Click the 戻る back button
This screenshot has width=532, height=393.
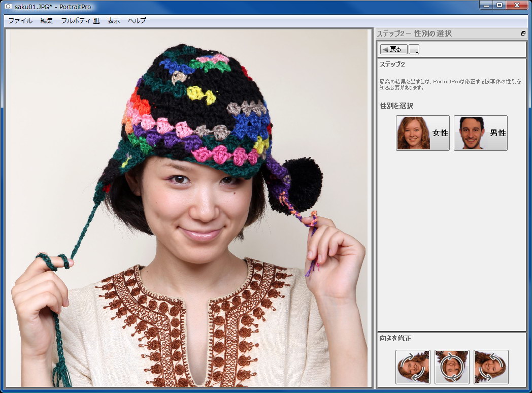393,49
